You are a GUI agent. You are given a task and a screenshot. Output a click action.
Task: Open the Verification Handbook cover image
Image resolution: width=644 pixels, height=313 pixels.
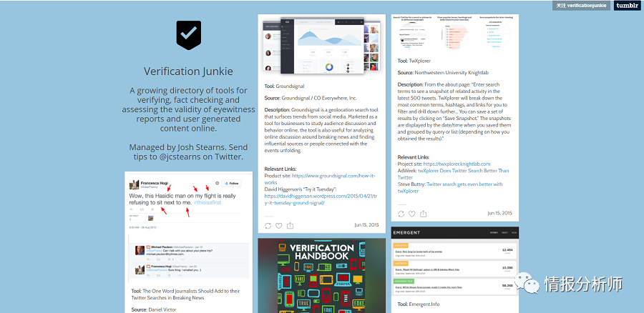click(x=321, y=276)
